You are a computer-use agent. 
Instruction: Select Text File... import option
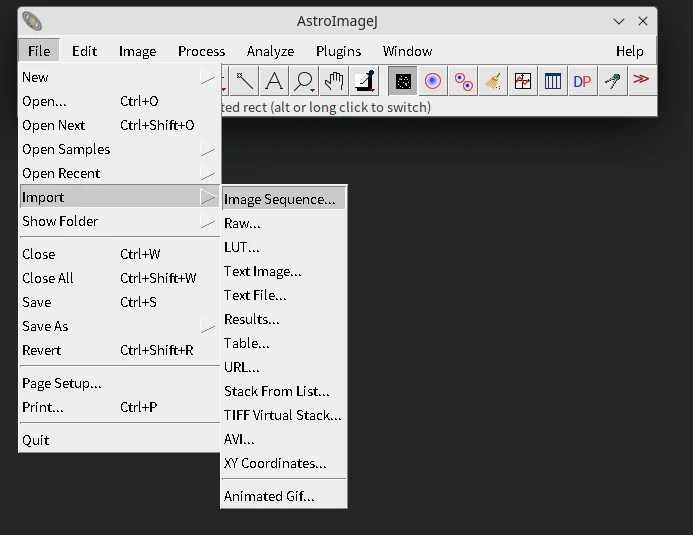[284, 295]
